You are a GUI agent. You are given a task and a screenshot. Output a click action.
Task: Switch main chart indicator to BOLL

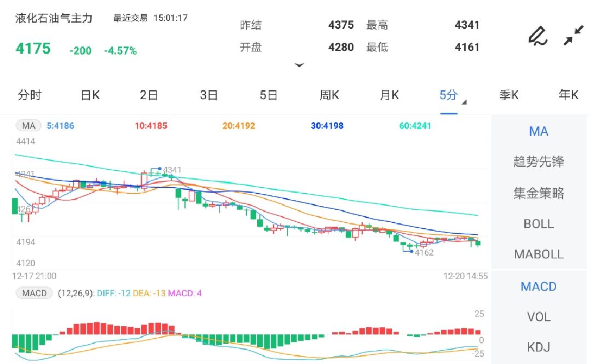[538, 224]
